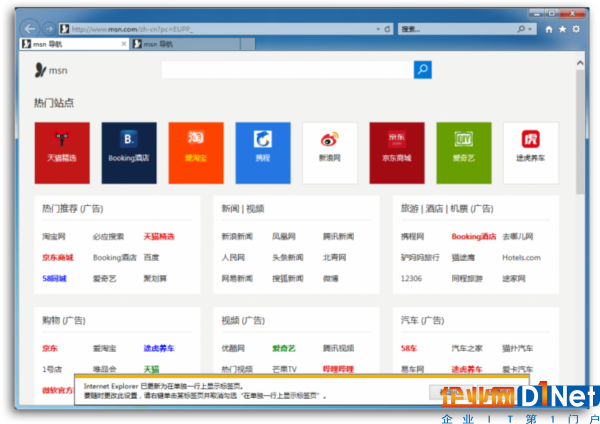Open a new tab with the blank tab button
This screenshot has width=600, height=424.
248,44
